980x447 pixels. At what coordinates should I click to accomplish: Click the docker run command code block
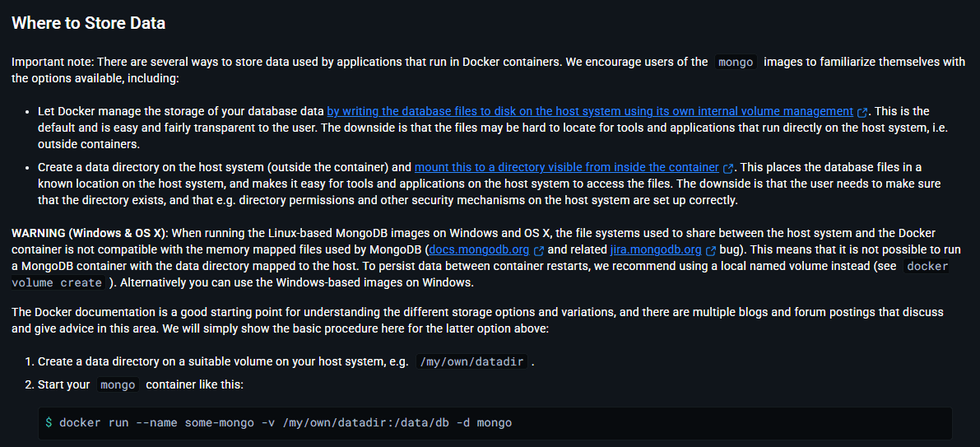[x=494, y=422]
